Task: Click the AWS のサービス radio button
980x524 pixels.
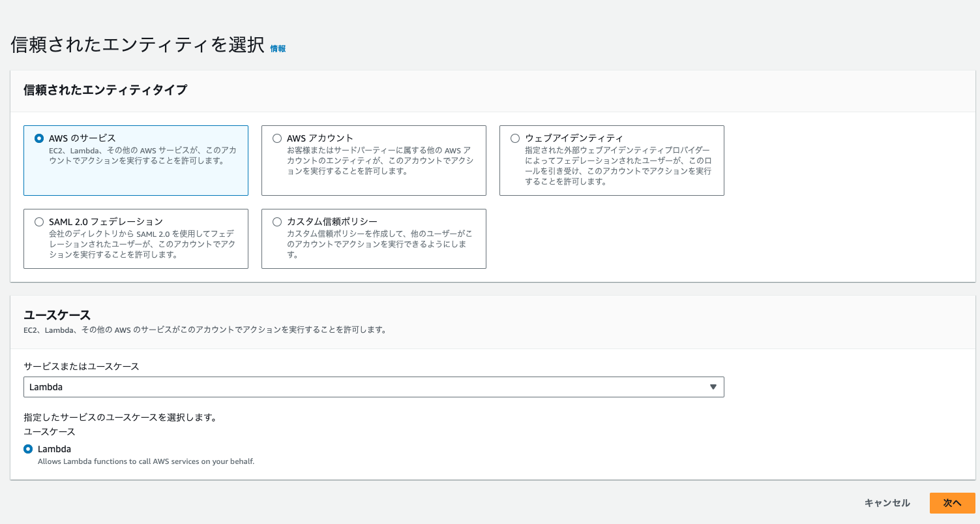Action: [x=39, y=138]
